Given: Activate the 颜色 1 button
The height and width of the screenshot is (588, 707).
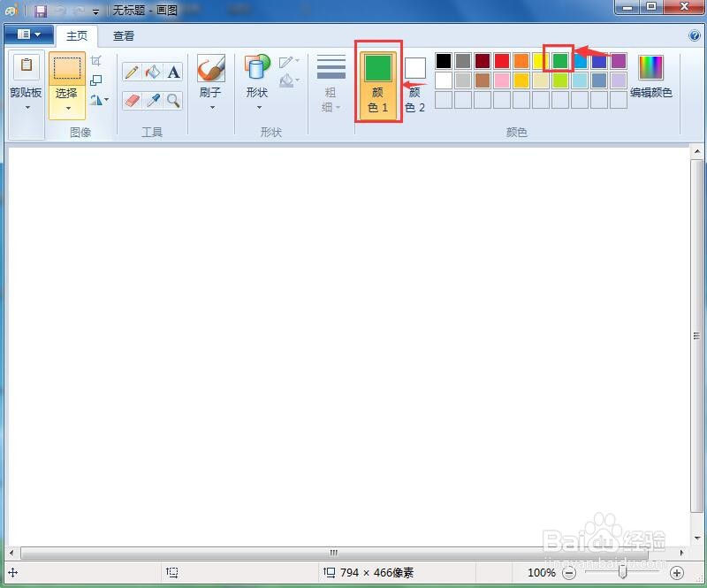Looking at the screenshot, I should coord(378,85).
